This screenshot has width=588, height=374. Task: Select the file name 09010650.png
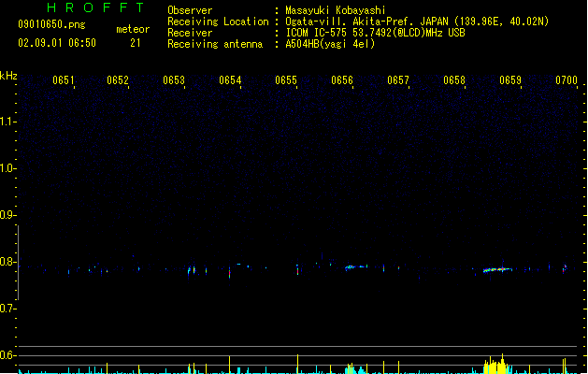click(x=51, y=24)
